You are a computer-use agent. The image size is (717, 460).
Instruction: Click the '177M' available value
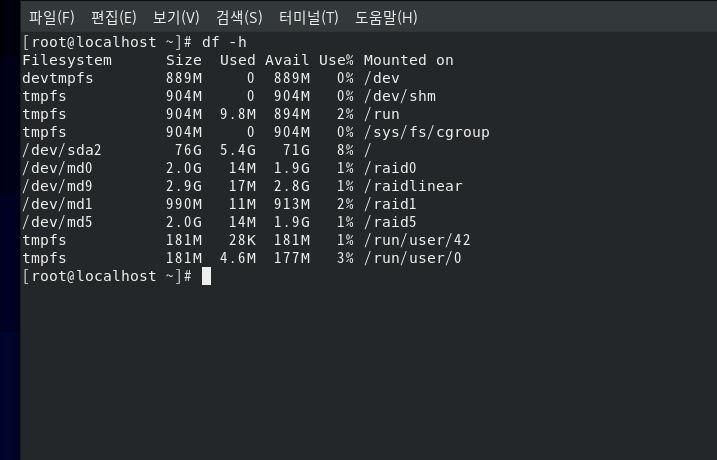[x=291, y=258]
